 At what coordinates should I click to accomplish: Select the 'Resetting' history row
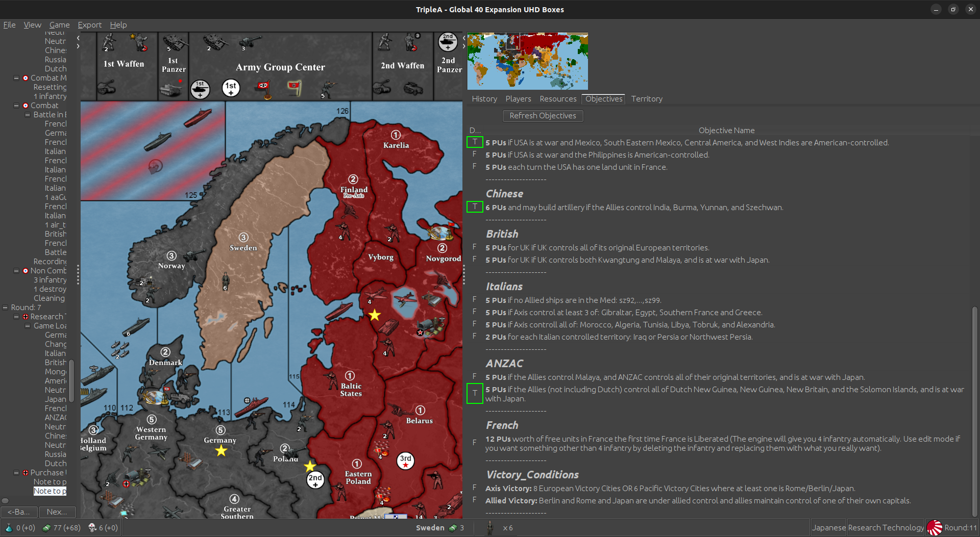pyautogui.click(x=50, y=87)
